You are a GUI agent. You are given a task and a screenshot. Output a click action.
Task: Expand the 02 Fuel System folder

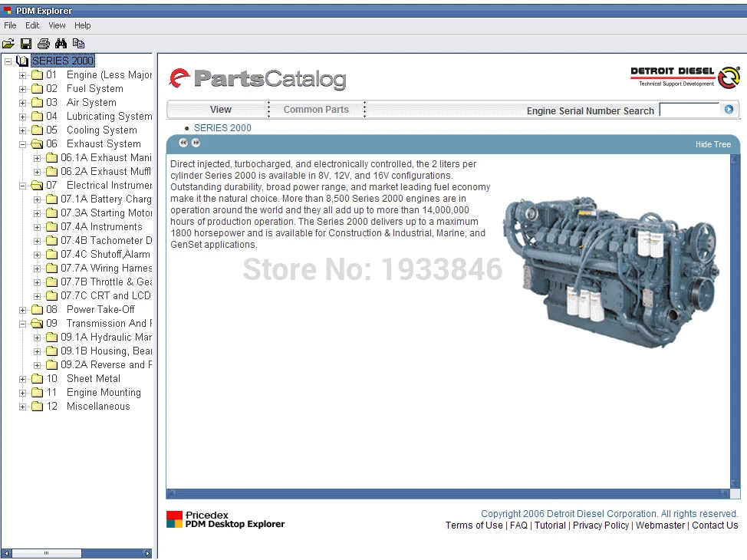[22, 89]
